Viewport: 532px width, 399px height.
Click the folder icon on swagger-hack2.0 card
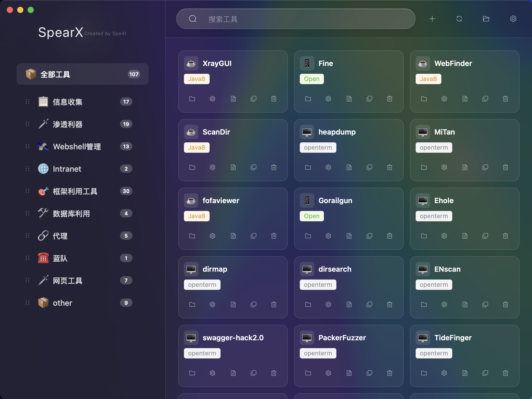(192, 373)
